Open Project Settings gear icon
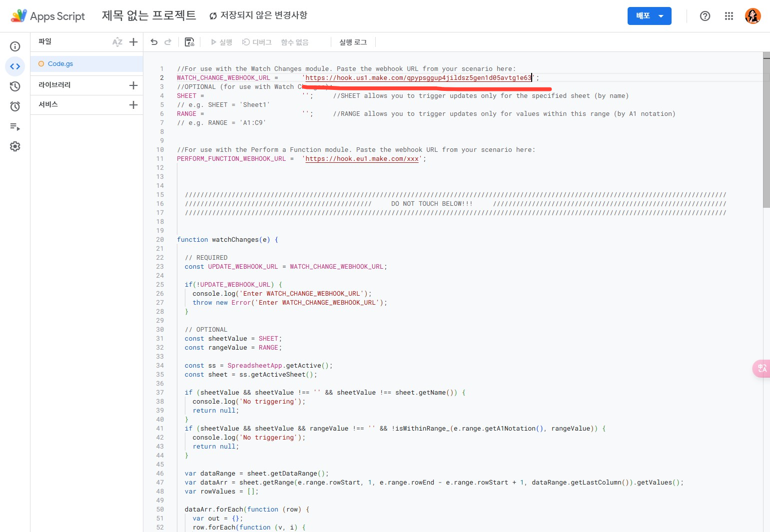This screenshot has height=532, width=770. pyautogui.click(x=15, y=146)
